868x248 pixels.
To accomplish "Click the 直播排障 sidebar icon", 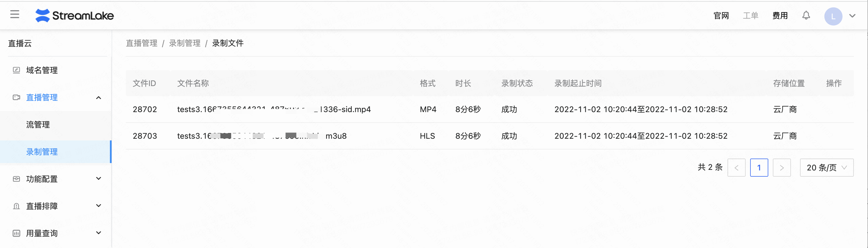I will (x=16, y=206).
